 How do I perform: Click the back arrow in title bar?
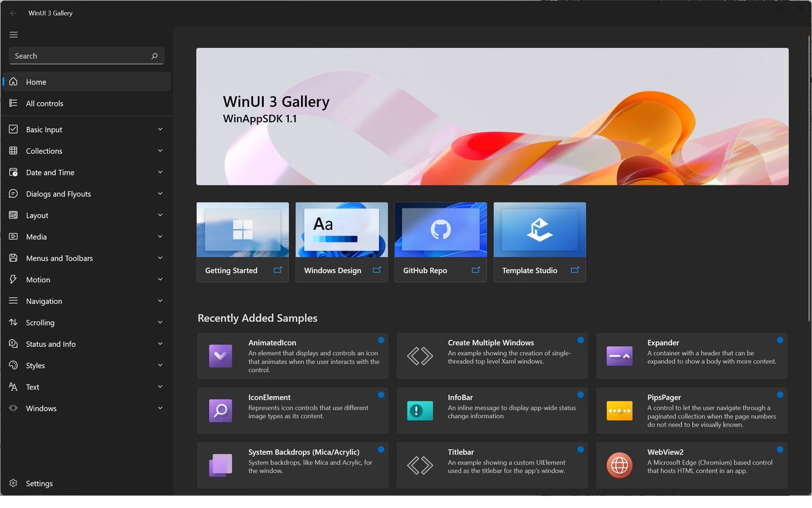click(14, 13)
